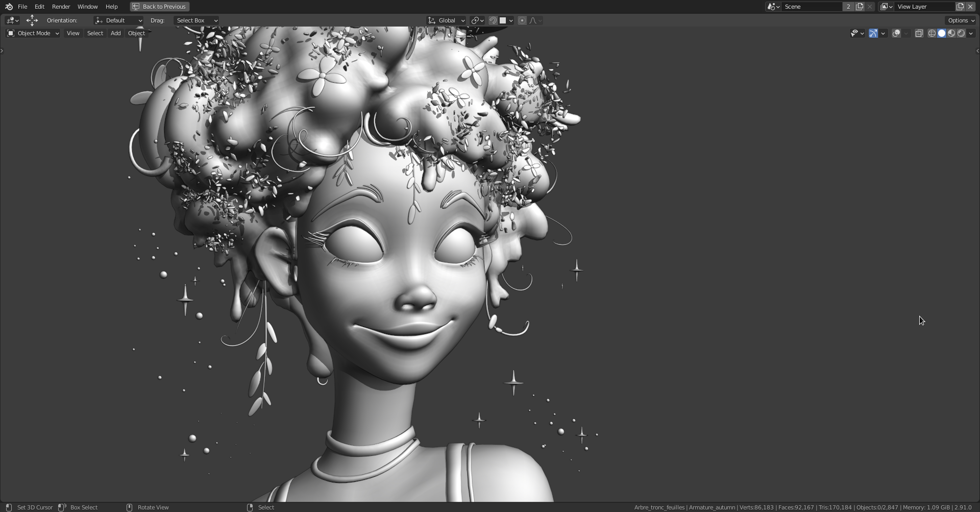The height and width of the screenshot is (512, 980).
Task: Open the Options dropdown
Action: point(961,20)
